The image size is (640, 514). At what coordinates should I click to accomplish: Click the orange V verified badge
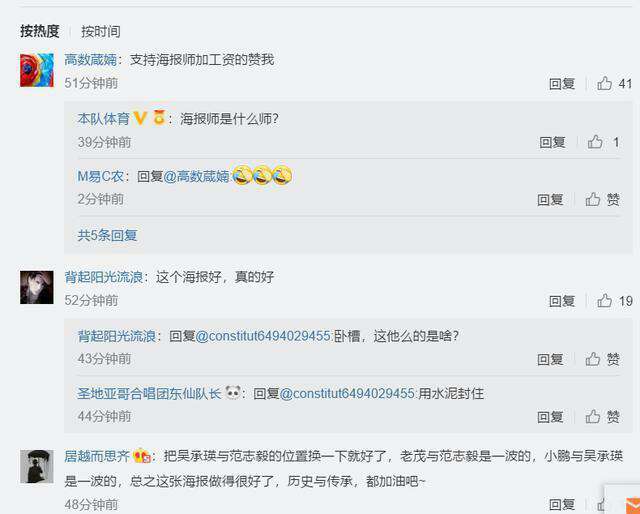[x=140, y=118]
